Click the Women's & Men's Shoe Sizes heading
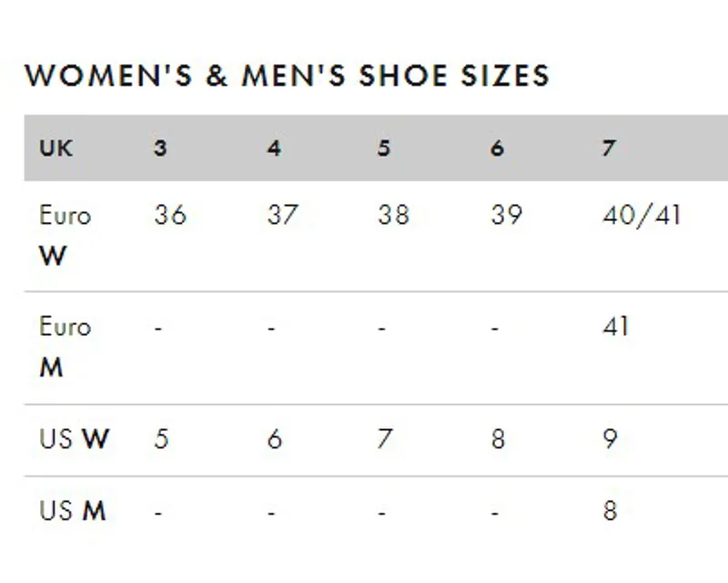 point(287,75)
